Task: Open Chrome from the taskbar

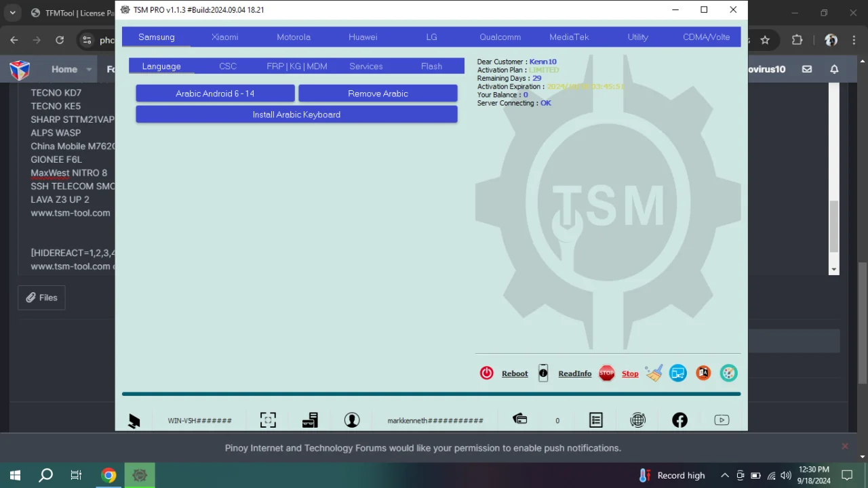Action: [108, 475]
